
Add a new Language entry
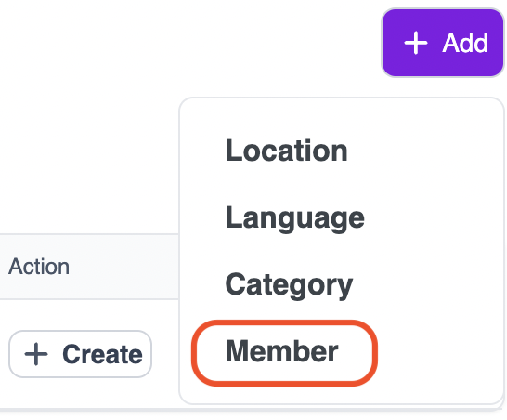coord(295,218)
